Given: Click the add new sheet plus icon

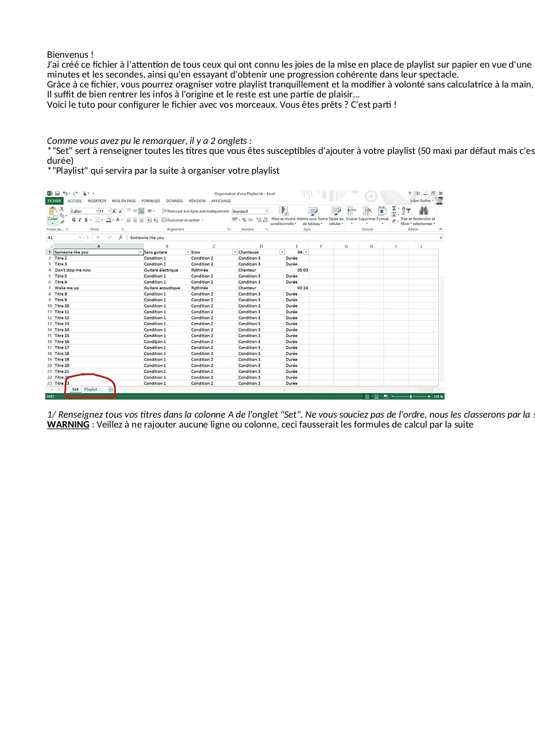Looking at the screenshot, I should tap(111, 390).
